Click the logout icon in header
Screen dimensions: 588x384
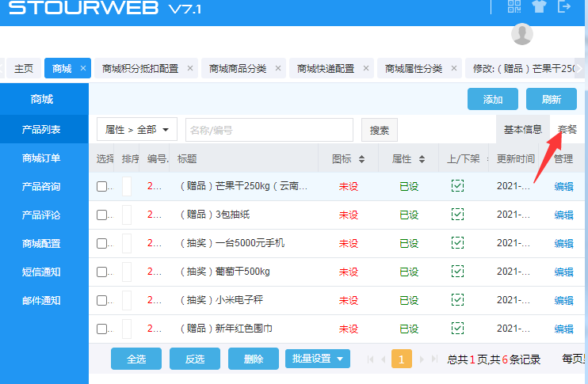click(x=564, y=7)
